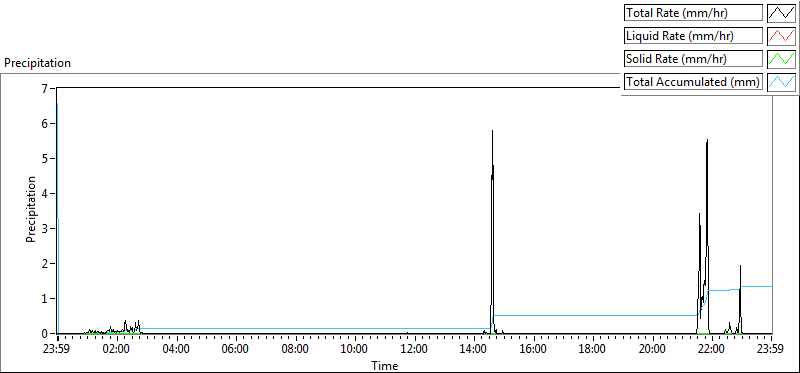
Task: Click the y-axis value 4
Action: [44, 193]
